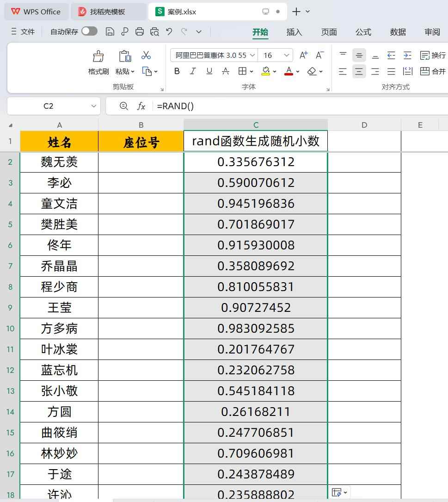The height and width of the screenshot is (502, 448).
Task: Click the eraser clear-format icon
Action: pyautogui.click(x=312, y=71)
